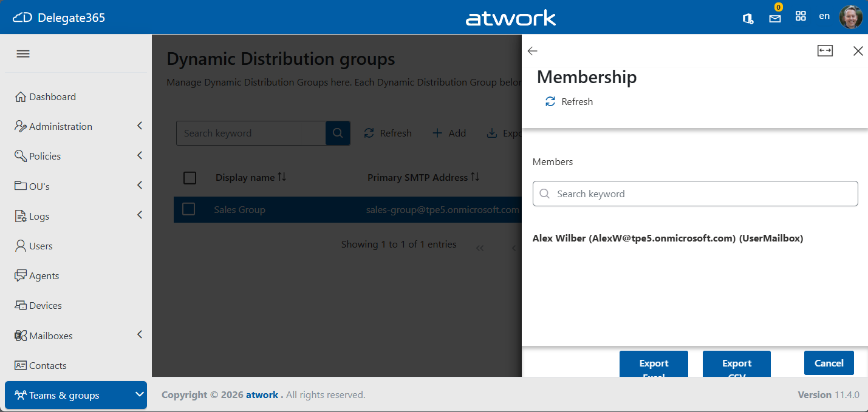Screen dimensions: 868x412
Task: Select the Alex Wilber member entry
Action: [x=668, y=238]
